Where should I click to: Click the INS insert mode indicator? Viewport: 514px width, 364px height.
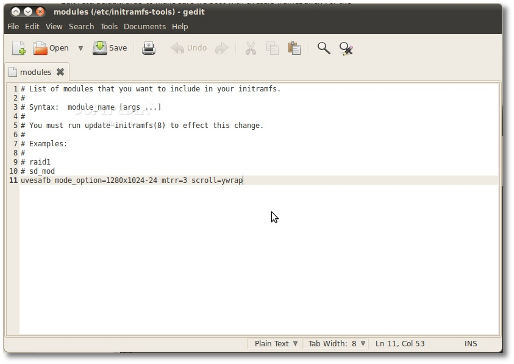coord(470,343)
